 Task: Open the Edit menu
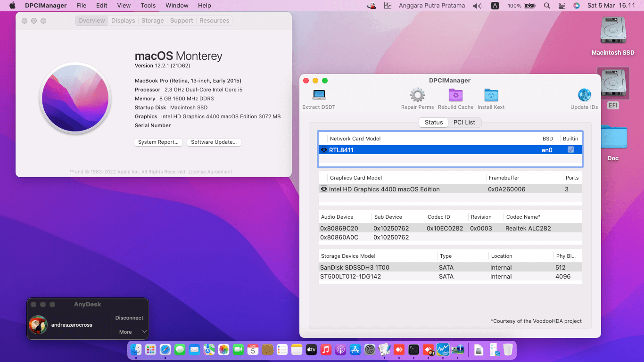(101, 6)
